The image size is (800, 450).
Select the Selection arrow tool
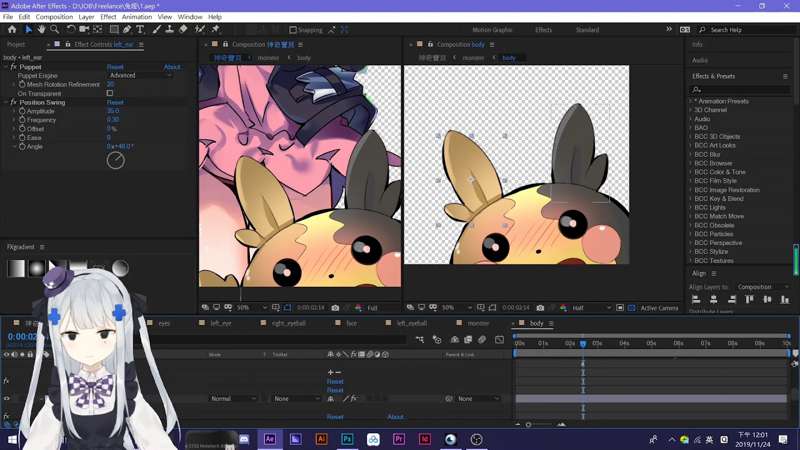tap(29, 30)
